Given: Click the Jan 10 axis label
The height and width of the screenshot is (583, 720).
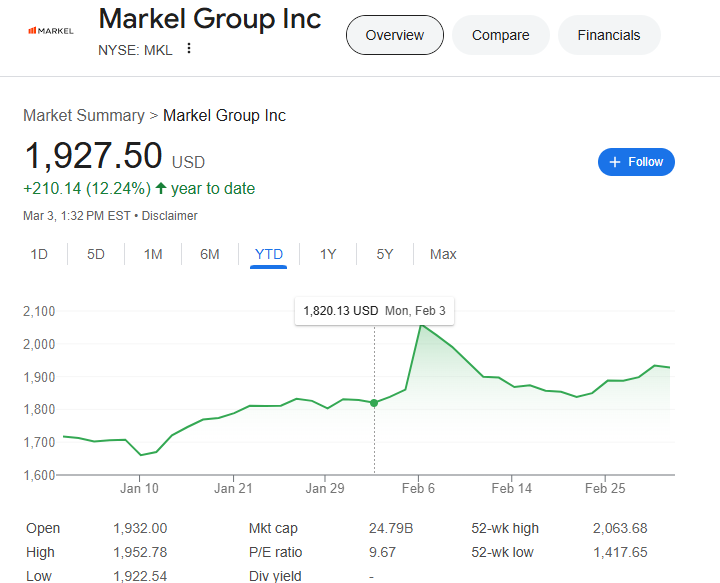Looking at the screenshot, I should (139, 488).
